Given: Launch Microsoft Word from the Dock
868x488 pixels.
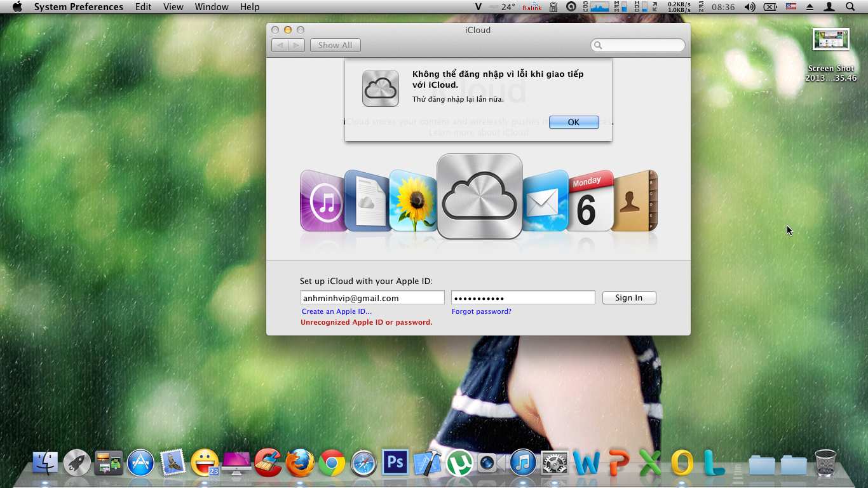Looking at the screenshot, I should click(587, 463).
